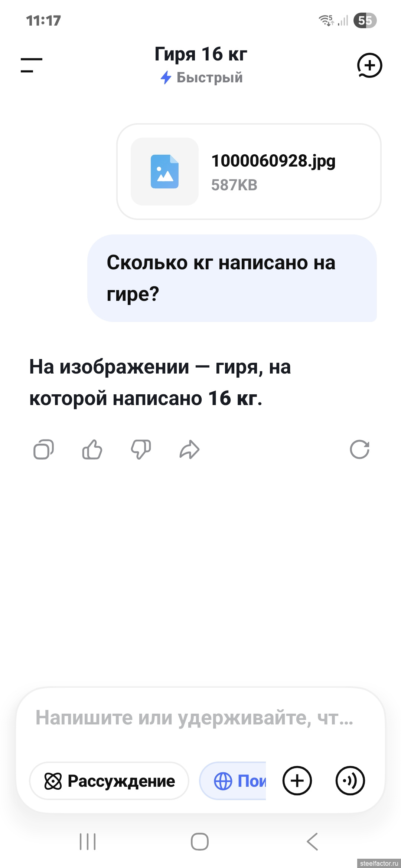Focus the message input field
The width and height of the screenshot is (401, 868).
point(194,717)
